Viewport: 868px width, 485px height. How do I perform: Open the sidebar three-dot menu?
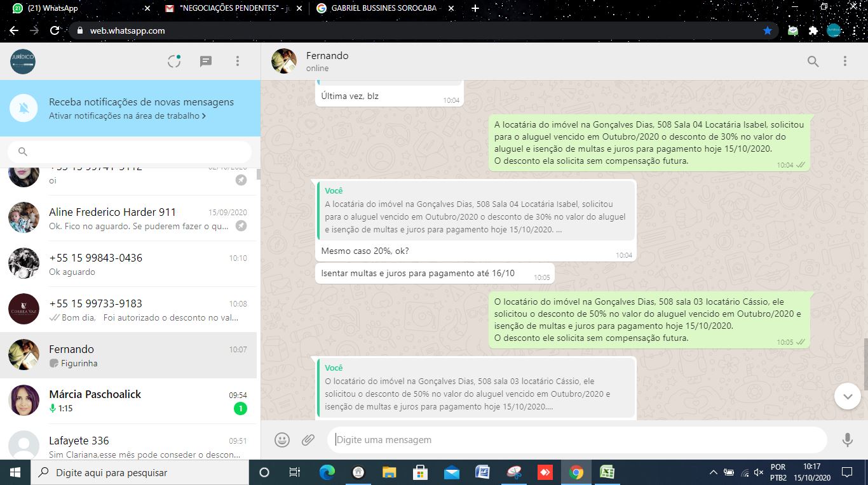[238, 62]
